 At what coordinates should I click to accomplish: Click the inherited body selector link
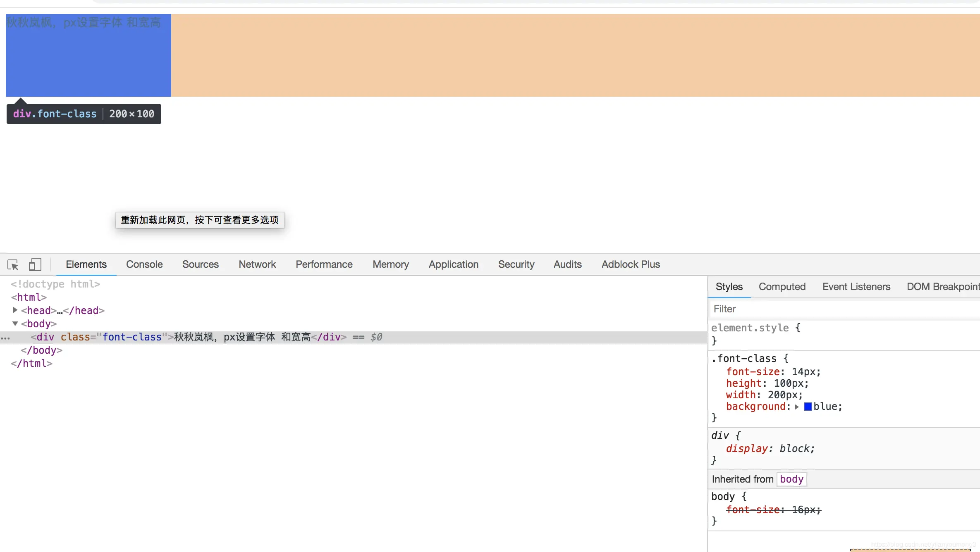click(791, 479)
